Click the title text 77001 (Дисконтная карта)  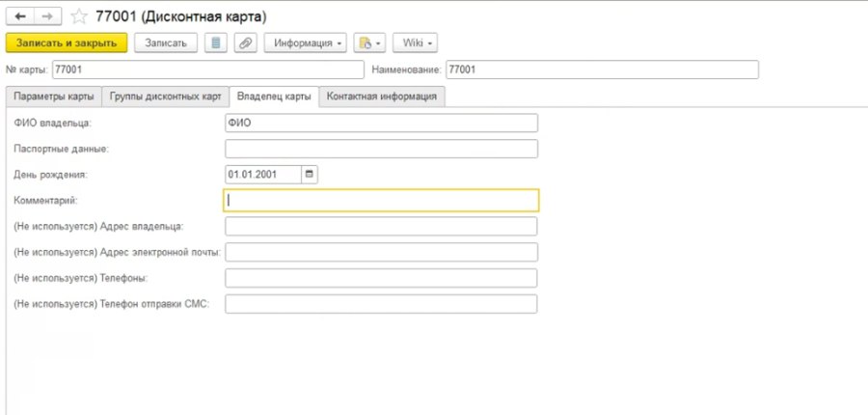(181, 16)
